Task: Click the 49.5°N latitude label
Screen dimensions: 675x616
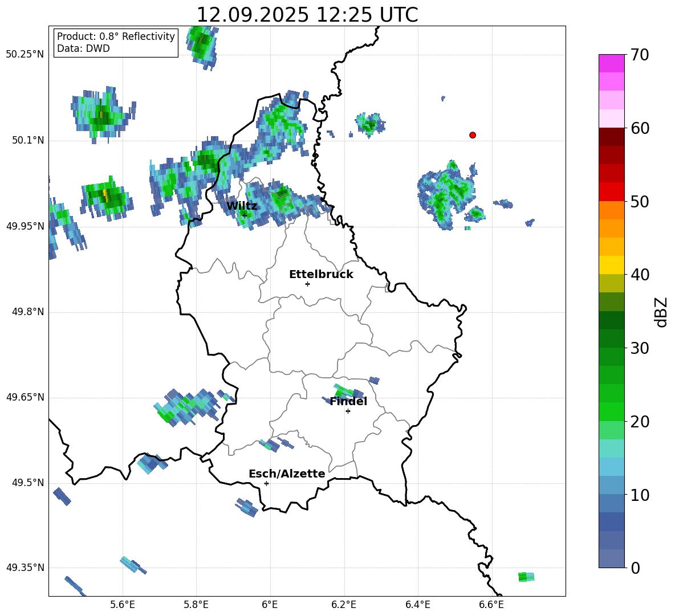Action: pos(28,483)
